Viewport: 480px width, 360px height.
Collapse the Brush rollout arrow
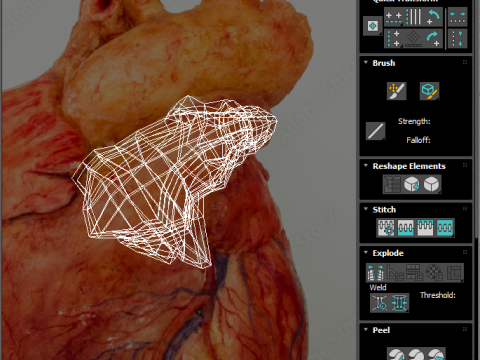pyautogui.click(x=366, y=62)
